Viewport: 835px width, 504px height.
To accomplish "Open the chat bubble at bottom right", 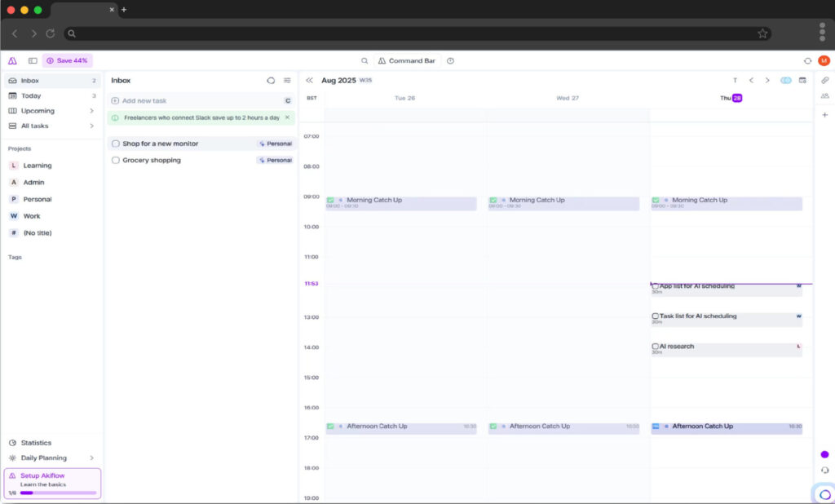I will point(824,495).
